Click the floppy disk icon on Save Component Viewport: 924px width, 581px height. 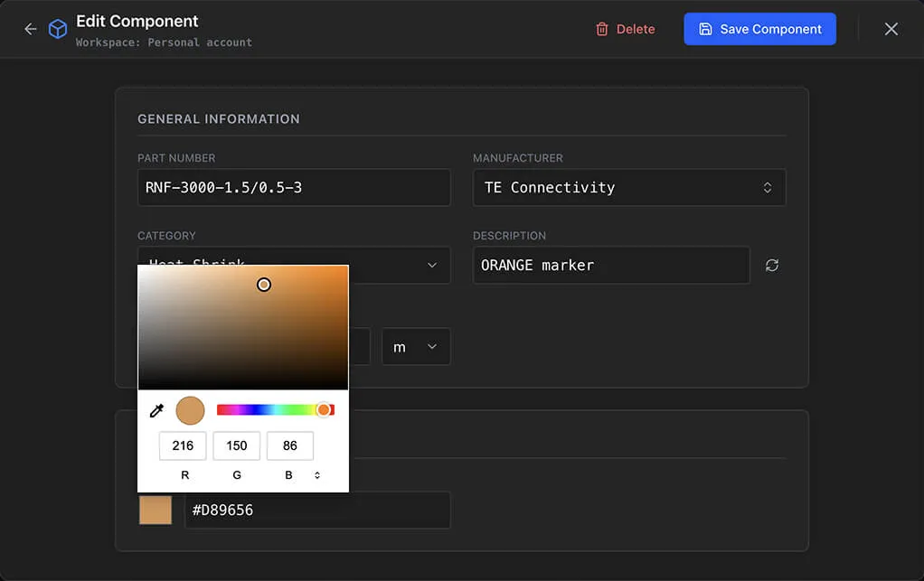click(x=705, y=28)
